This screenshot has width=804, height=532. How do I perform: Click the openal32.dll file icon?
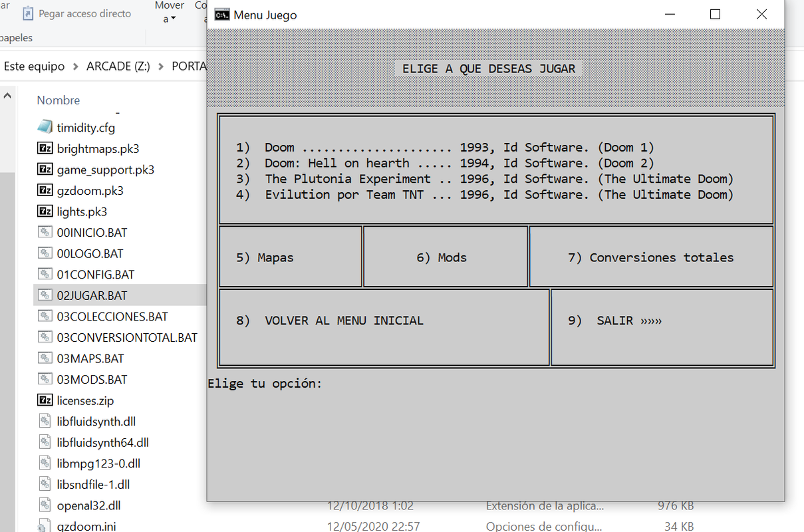[x=45, y=505]
